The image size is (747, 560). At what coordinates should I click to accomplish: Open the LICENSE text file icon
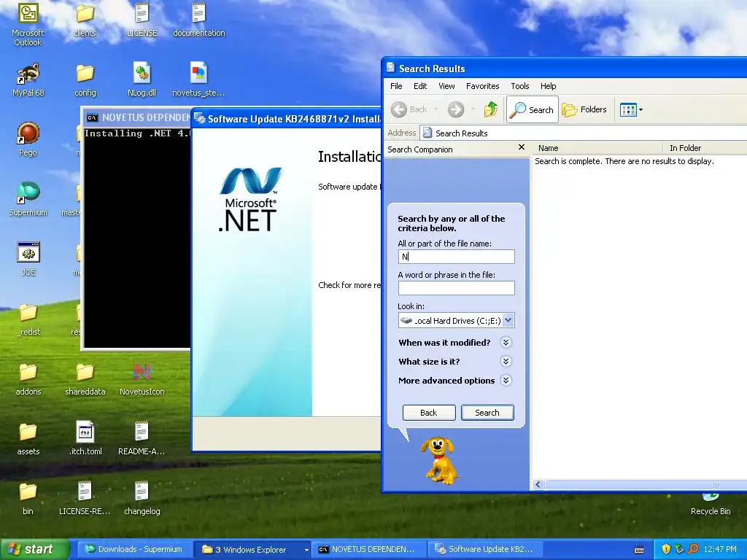(142, 20)
